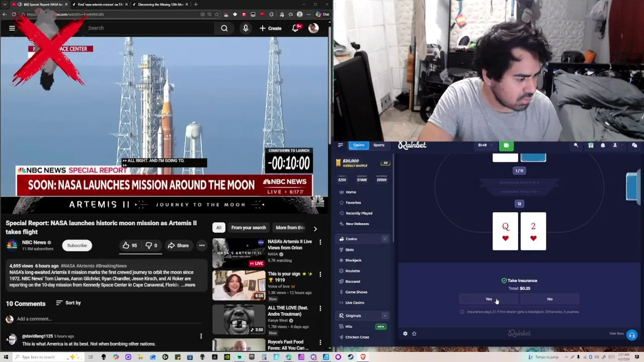The width and height of the screenshot is (644, 362).
Task: Open NASA's Artemis II Live thumbnail
Action: pyautogui.click(x=238, y=253)
